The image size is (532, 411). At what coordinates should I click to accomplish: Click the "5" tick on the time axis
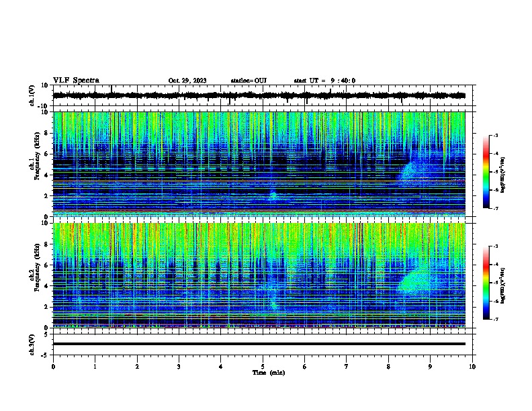point(263,367)
